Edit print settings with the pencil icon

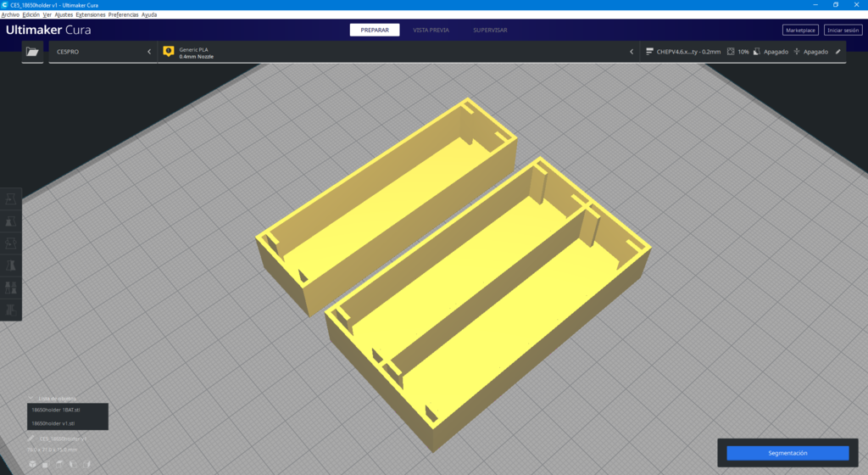838,52
